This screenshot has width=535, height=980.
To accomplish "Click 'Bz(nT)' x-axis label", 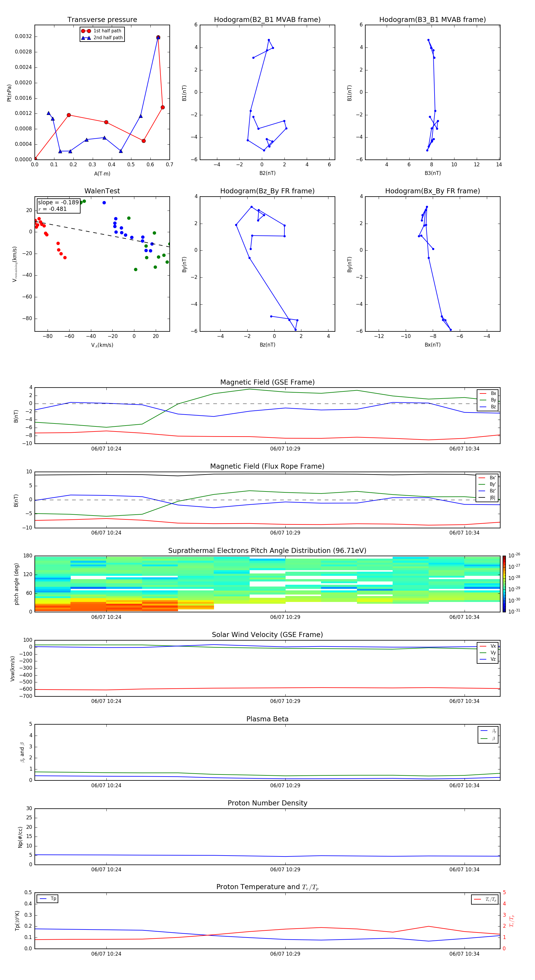I will pos(267,345).
